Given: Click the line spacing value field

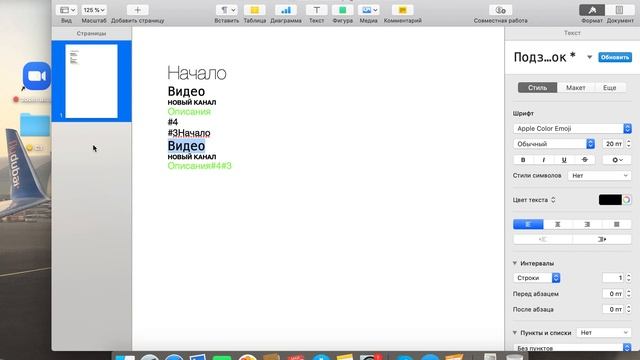Looking at the screenshot, I should pyautogui.click(x=613, y=278).
